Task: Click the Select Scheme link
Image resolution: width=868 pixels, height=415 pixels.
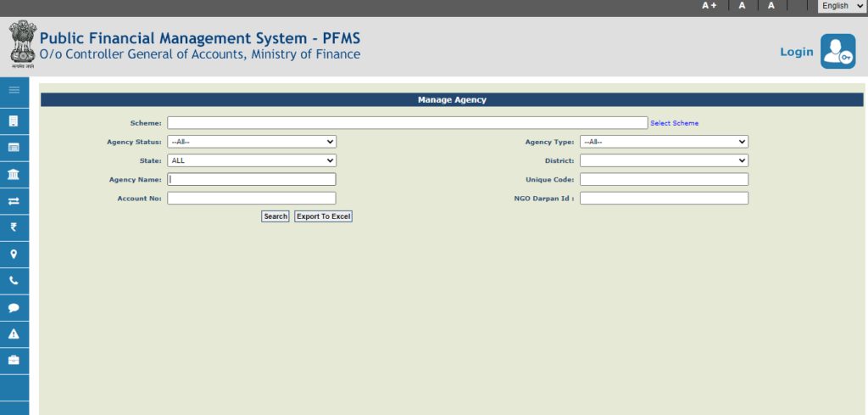Action: point(674,123)
